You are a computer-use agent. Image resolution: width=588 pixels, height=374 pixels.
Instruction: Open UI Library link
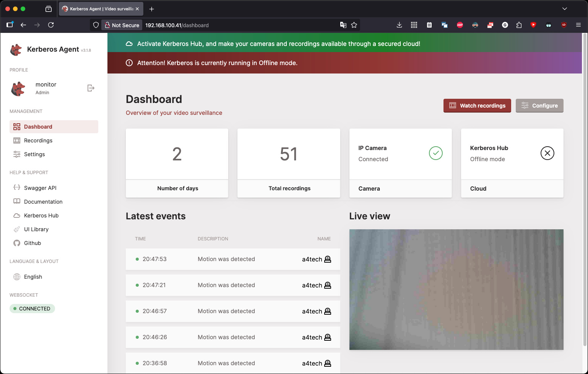point(54,229)
